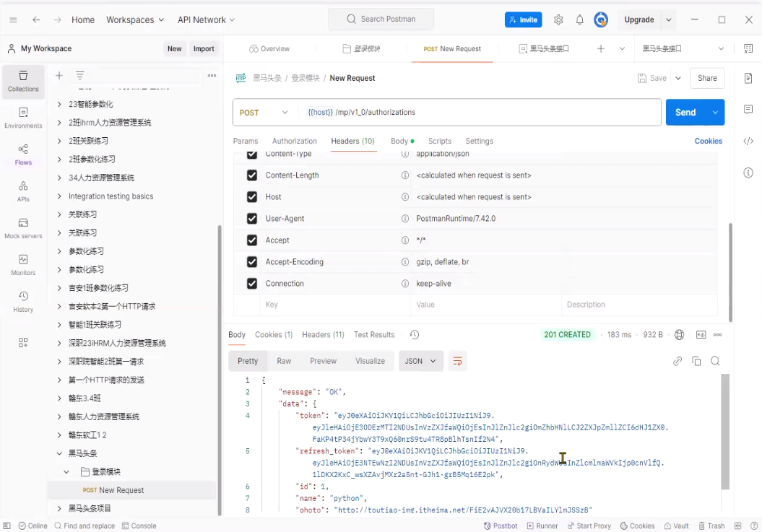Open the APIs sidebar panel
Screen dimensions: 762x532
click(23, 192)
